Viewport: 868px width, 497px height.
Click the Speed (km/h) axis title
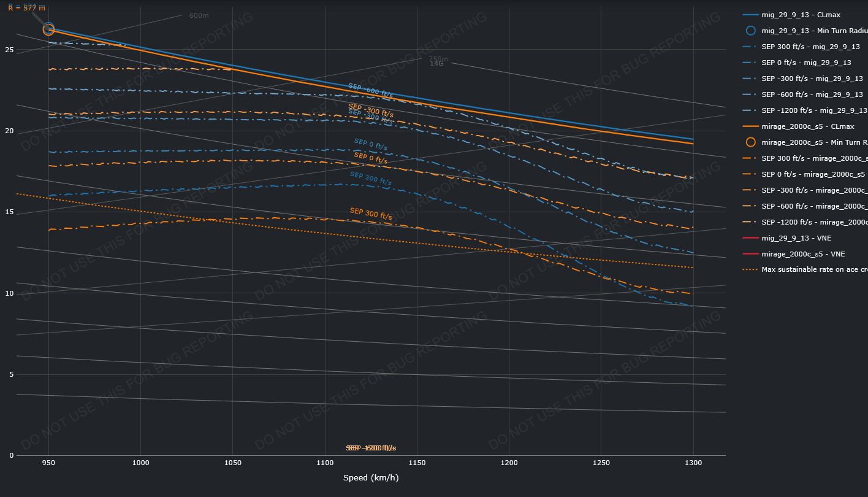pos(371,478)
